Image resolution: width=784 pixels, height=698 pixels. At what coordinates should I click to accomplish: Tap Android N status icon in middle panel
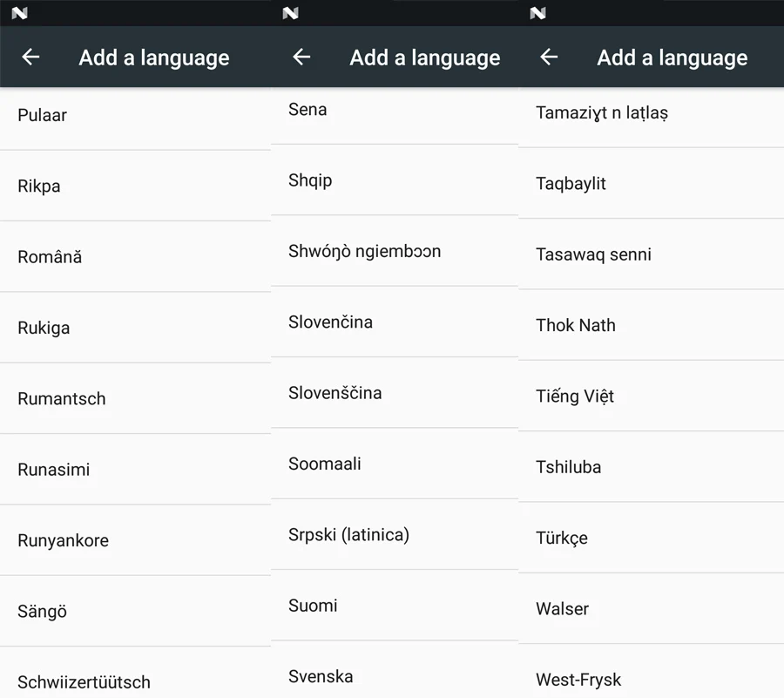(290, 13)
